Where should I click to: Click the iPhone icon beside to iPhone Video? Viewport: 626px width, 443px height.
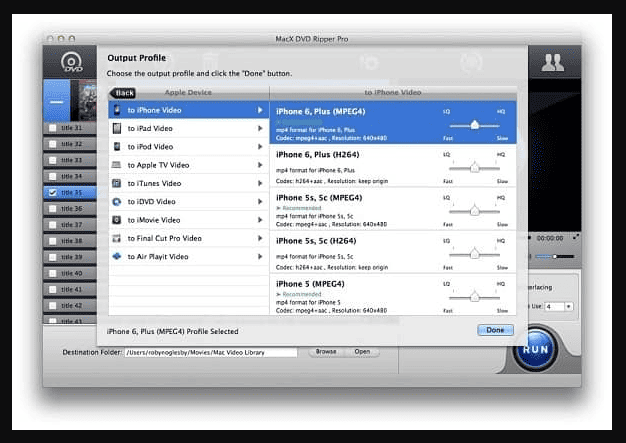(x=117, y=110)
